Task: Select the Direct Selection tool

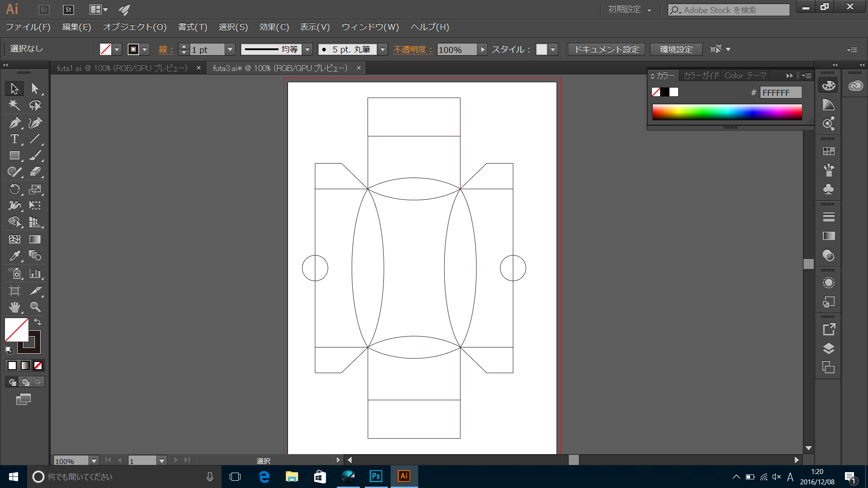Action: tap(35, 88)
